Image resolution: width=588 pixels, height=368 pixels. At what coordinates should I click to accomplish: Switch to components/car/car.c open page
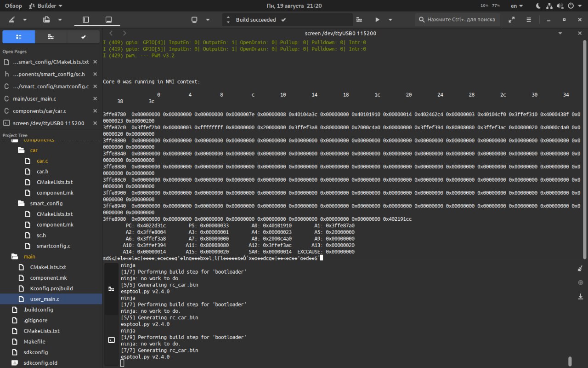click(40, 111)
